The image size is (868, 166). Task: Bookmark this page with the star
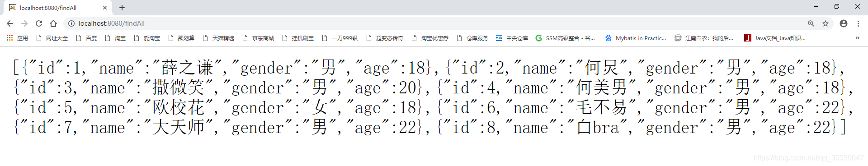point(826,23)
